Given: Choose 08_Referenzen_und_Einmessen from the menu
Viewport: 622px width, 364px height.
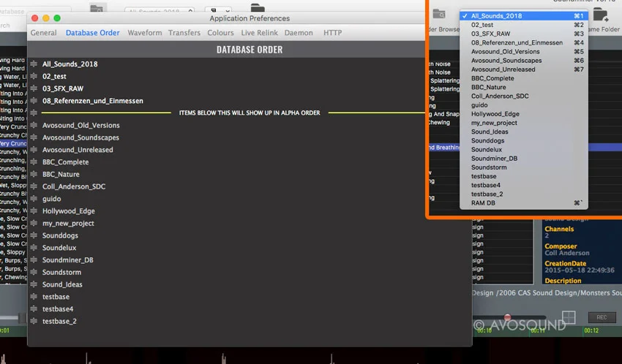Looking at the screenshot, I should pyautogui.click(x=524, y=42).
